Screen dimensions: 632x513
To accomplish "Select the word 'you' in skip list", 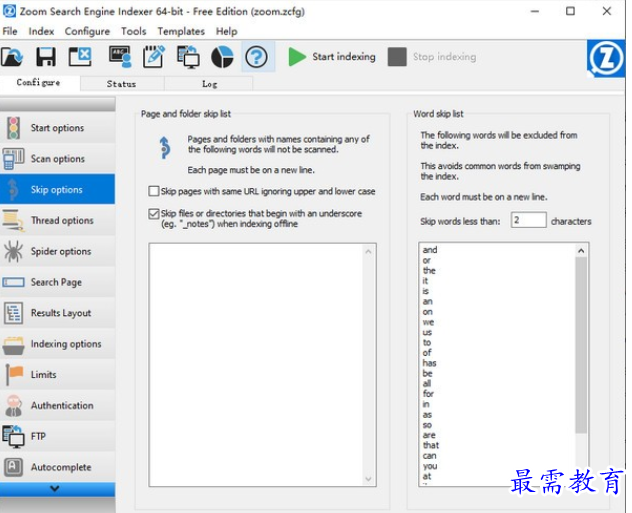I will click(430, 466).
